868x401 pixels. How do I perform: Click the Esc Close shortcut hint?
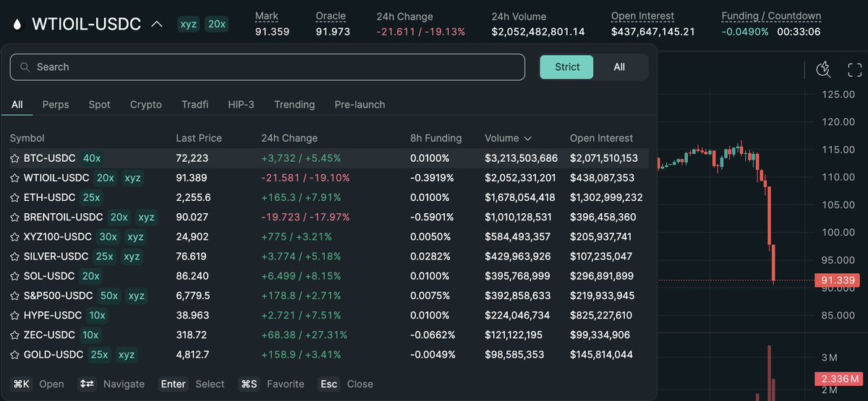(346, 384)
